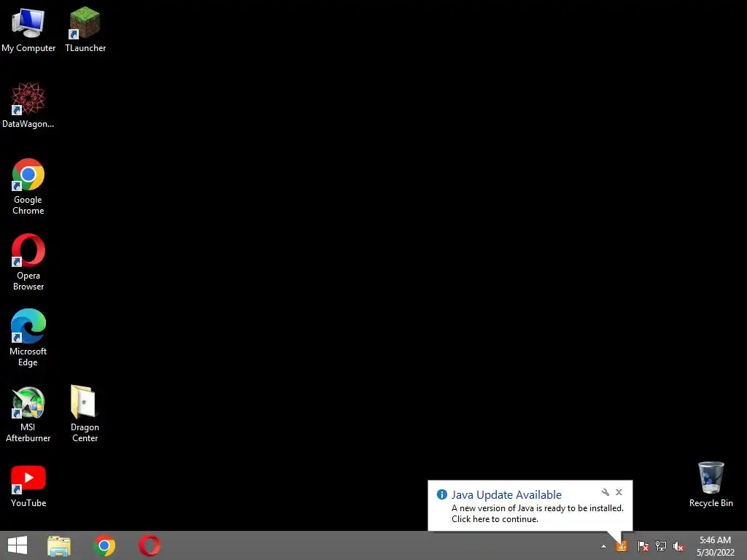Launch Opera from the taskbar
The image size is (747, 560).
tap(150, 545)
